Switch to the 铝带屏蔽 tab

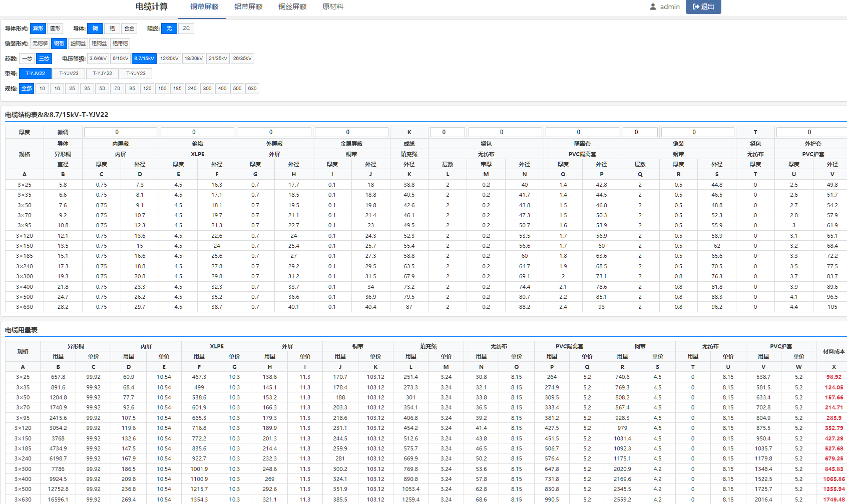248,7
